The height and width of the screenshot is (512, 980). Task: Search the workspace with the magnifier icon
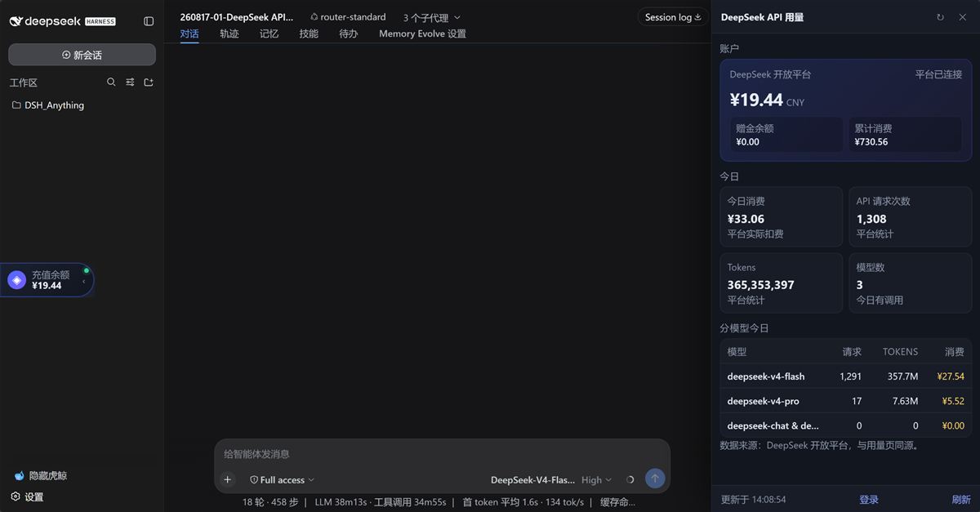(111, 82)
